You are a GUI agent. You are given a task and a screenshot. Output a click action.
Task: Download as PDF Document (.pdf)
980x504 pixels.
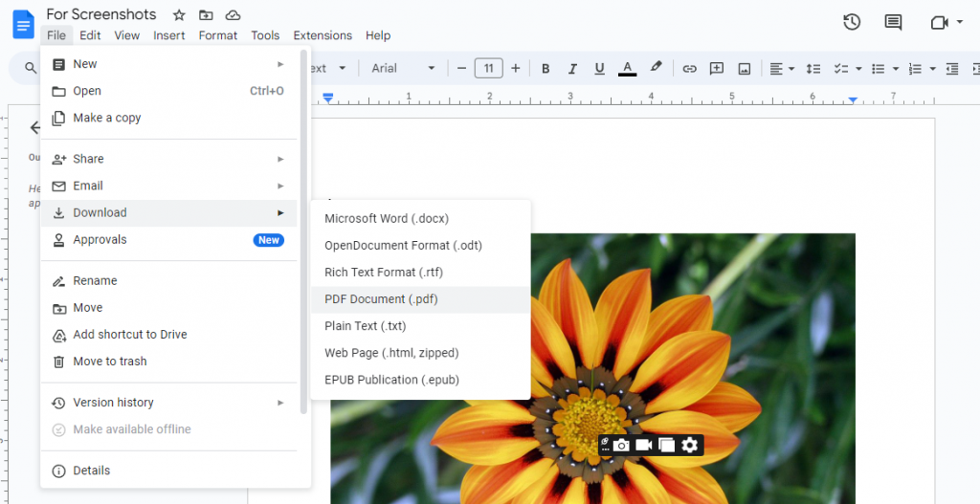[420, 299]
